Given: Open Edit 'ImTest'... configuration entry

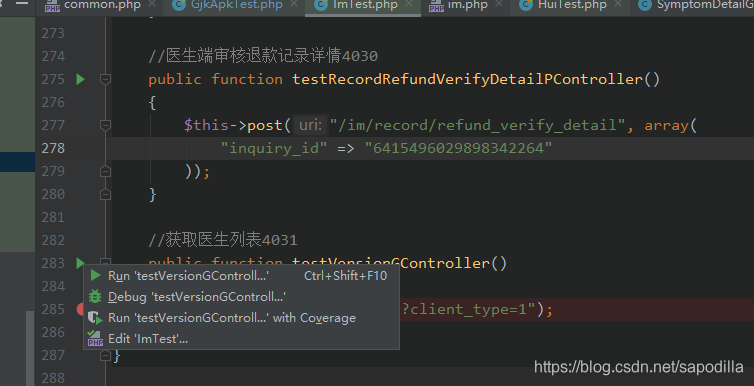Looking at the screenshot, I should (x=241, y=339).
